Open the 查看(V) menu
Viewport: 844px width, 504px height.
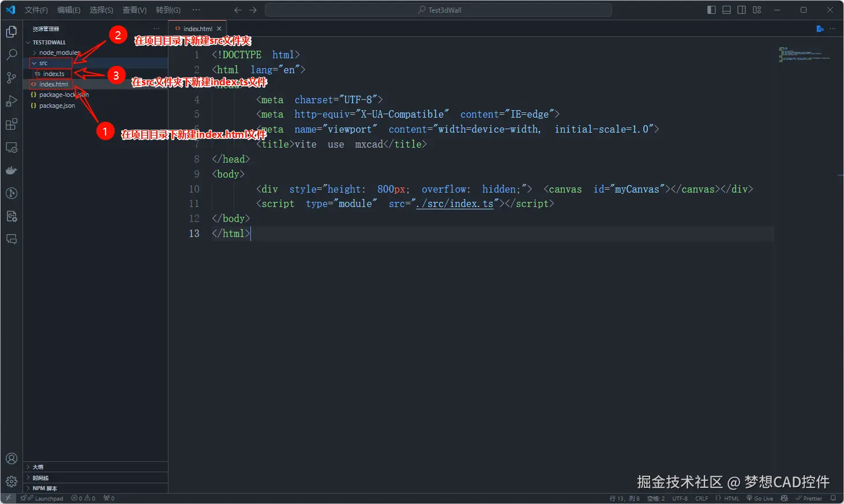[x=134, y=10]
